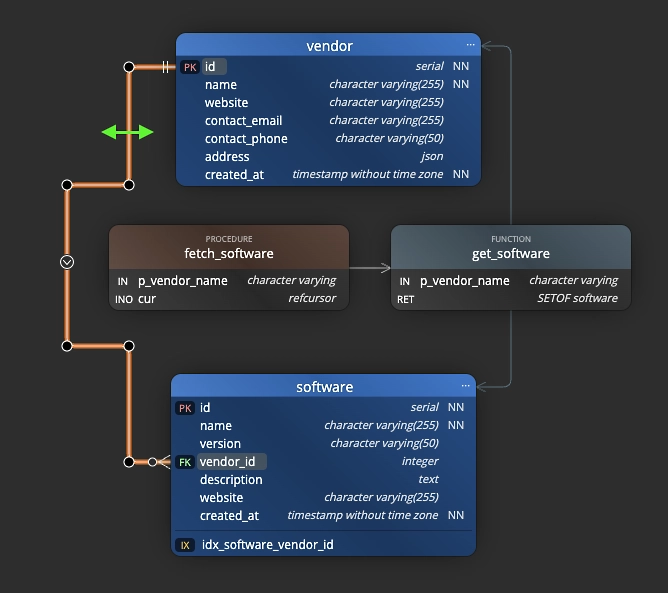Select the idx_software_vendor_id index row

(323, 545)
